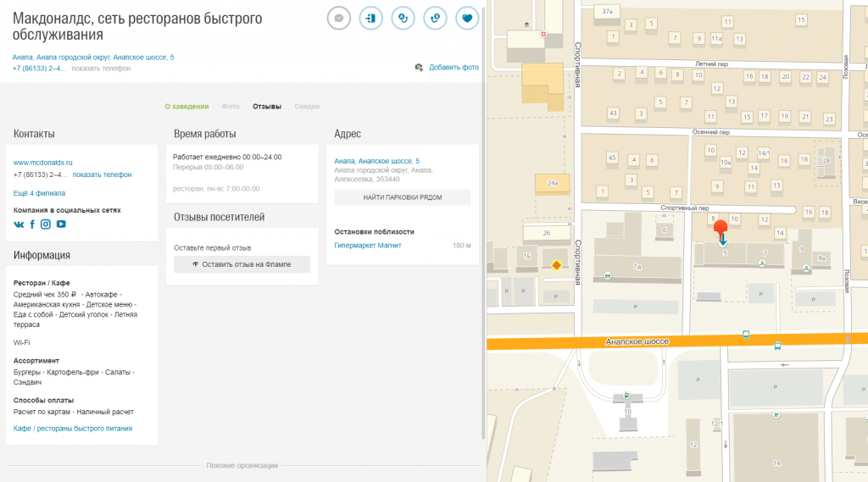Click the orange diamond icon near building 1Б
The height and width of the screenshot is (482, 868).
(x=556, y=265)
